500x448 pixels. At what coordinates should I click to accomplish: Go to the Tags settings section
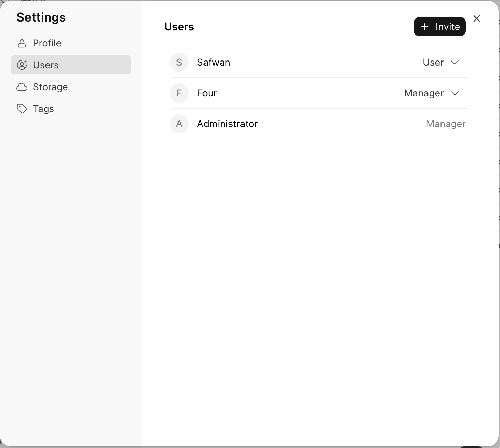pos(71,109)
